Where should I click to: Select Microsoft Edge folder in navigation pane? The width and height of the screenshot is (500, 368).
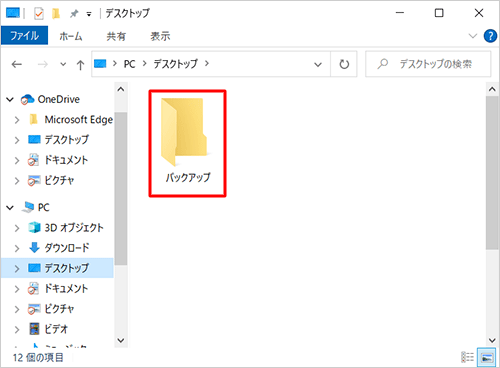coord(79,119)
